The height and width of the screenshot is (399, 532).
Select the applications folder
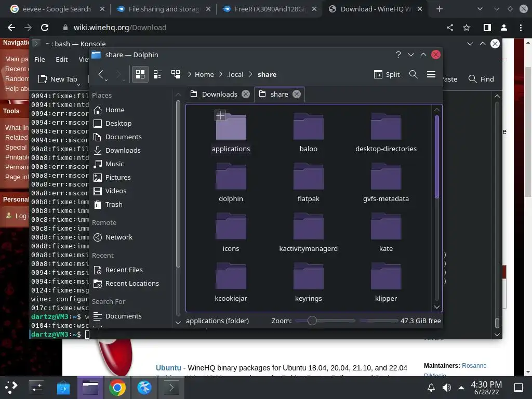231,132
